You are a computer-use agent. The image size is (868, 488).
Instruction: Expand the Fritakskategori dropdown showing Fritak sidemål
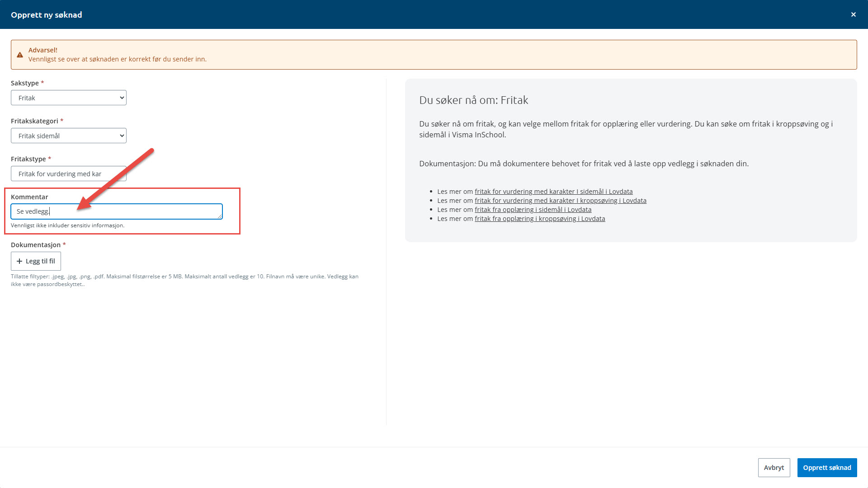(69, 136)
